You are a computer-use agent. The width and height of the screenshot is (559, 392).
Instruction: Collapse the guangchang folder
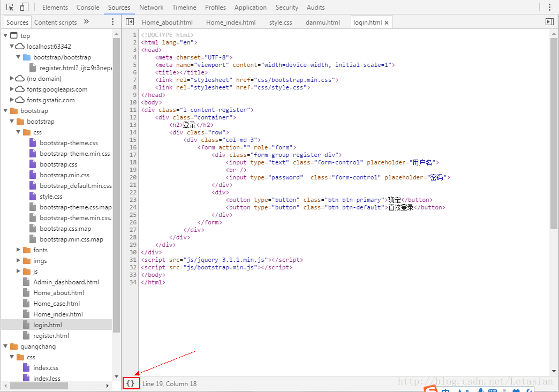coord(5,346)
